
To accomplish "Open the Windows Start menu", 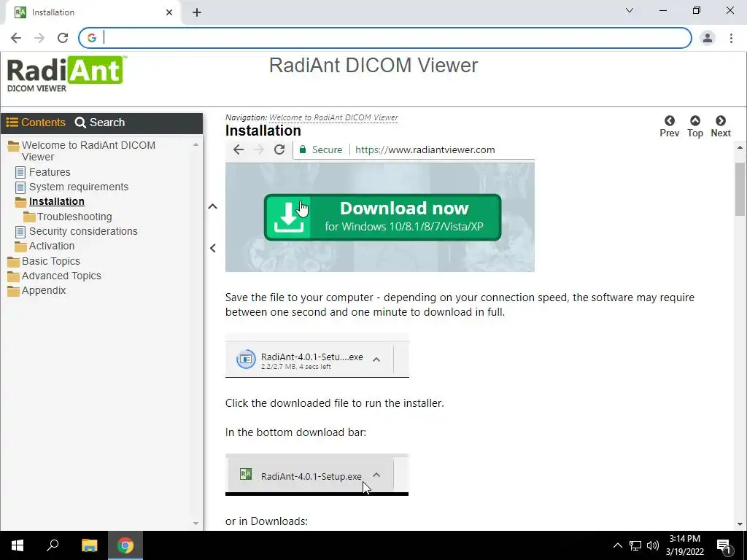I will [18, 545].
